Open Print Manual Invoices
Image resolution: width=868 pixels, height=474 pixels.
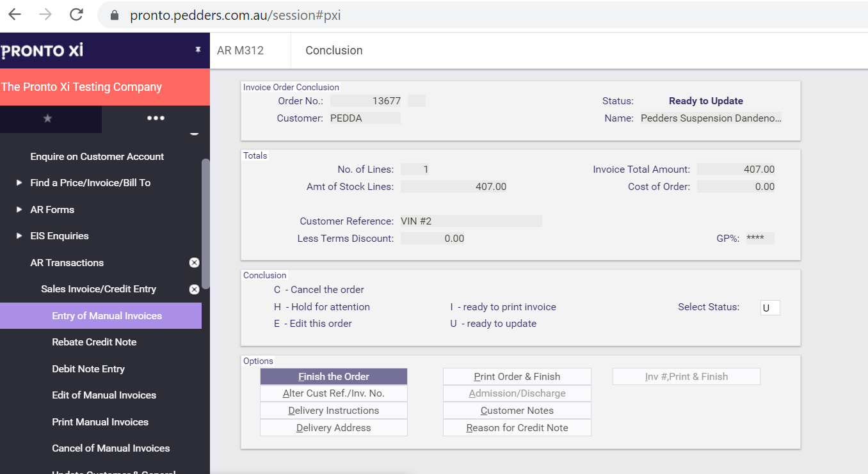[x=100, y=422]
